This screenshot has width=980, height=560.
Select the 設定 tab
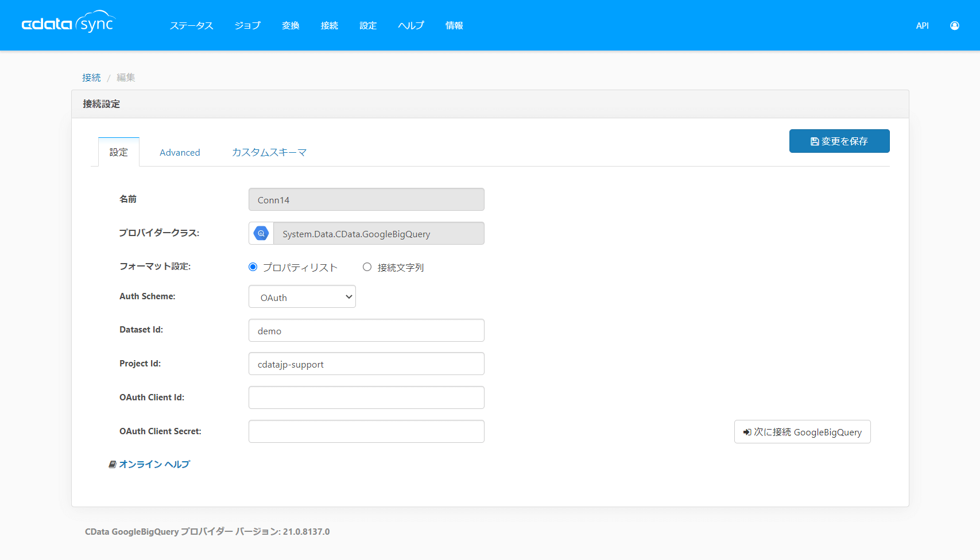[x=119, y=152]
